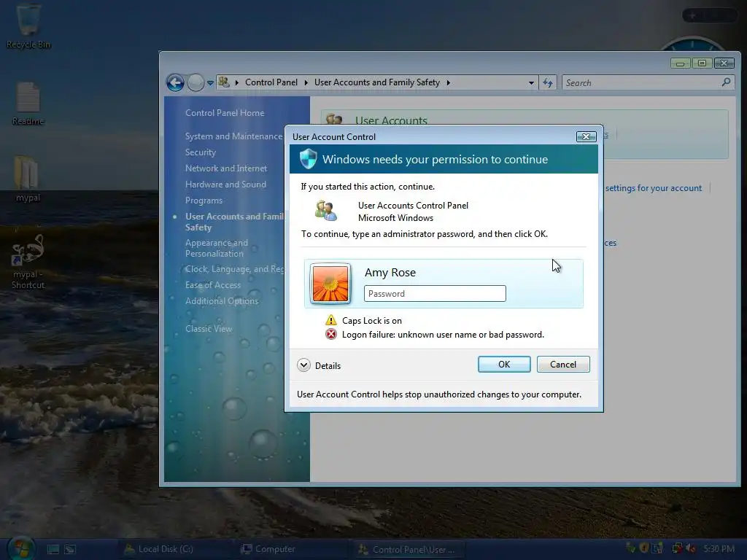Image resolution: width=747 pixels, height=560 pixels.
Task: Click Amy Rose's orange flower account picture
Action: [330, 284]
